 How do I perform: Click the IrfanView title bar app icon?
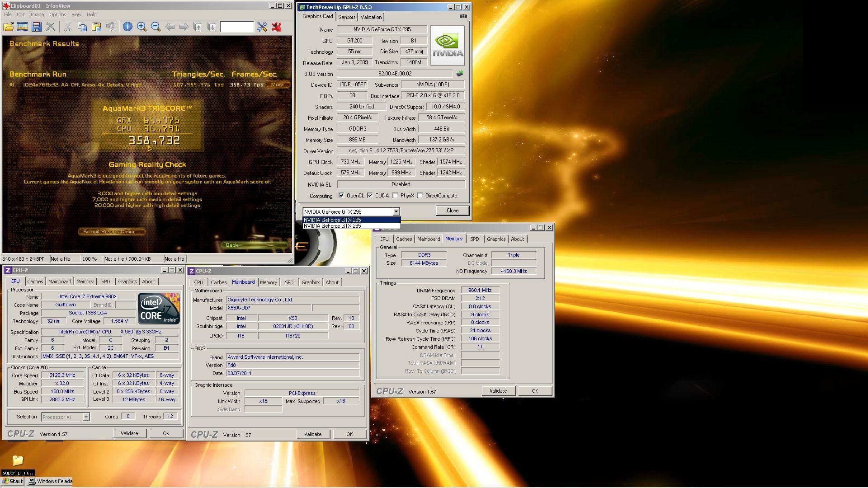coord(6,6)
